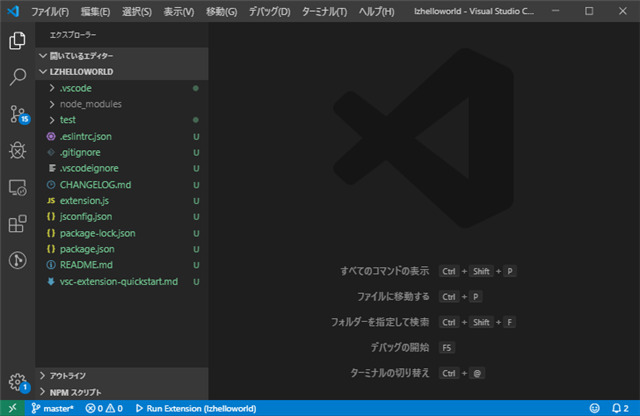This screenshot has height=416, width=640.
Task: Expand the アウトライン section
Action: (122, 375)
